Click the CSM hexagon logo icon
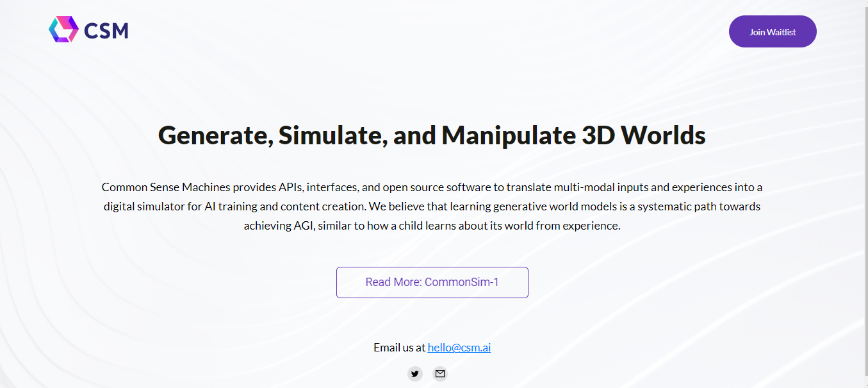Image resolution: width=868 pixels, height=388 pixels. click(63, 30)
